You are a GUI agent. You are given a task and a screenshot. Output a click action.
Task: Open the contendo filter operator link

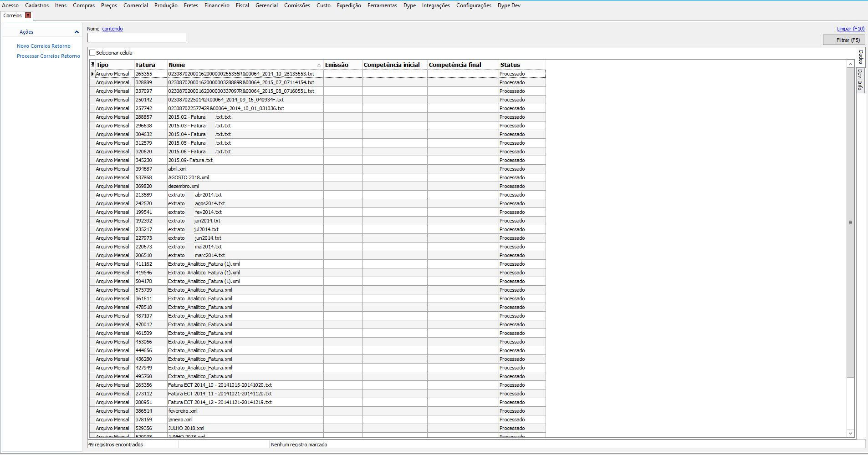pos(112,29)
